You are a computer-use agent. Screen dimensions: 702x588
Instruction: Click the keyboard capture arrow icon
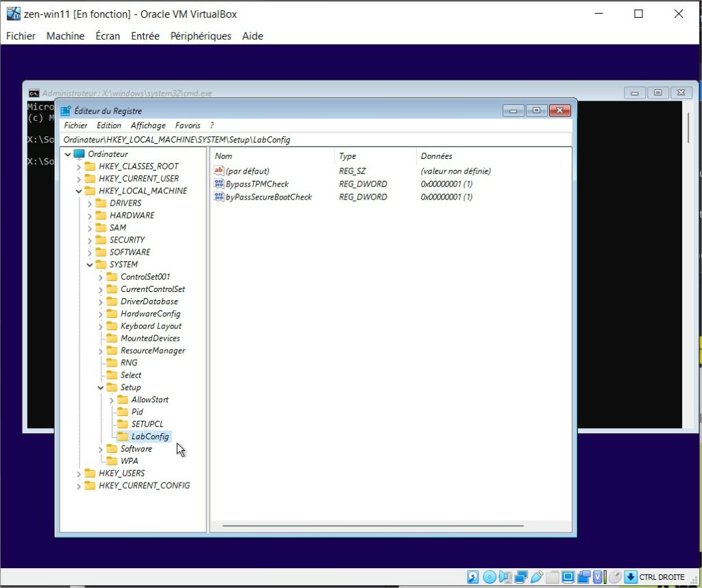(631, 577)
